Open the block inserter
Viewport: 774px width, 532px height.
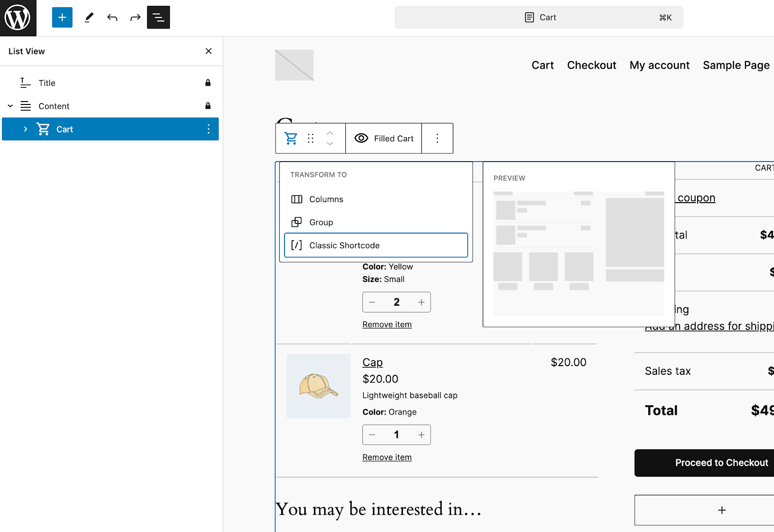pos(62,17)
